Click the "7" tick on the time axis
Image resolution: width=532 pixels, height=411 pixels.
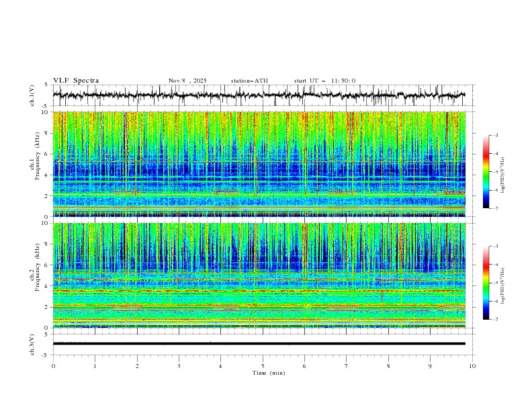[347, 366]
